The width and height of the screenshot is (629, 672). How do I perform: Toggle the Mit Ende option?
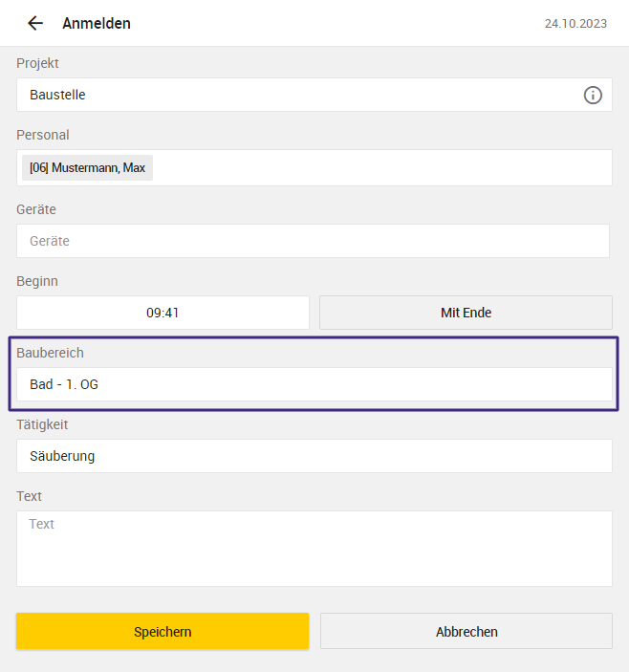click(x=466, y=313)
